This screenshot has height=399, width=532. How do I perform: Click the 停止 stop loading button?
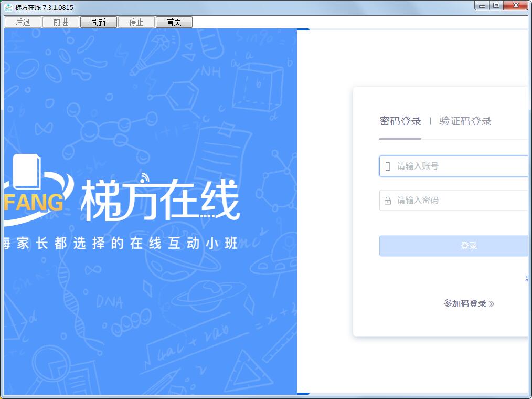pyautogui.click(x=136, y=22)
